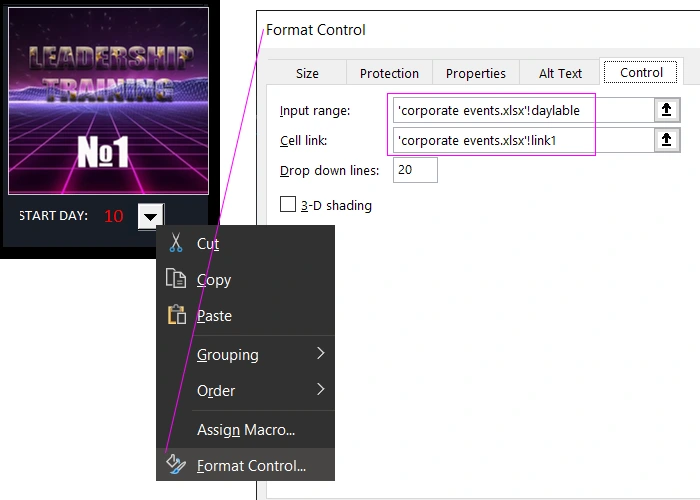
Task: Go to the Alt Text tab
Action: pyautogui.click(x=560, y=73)
